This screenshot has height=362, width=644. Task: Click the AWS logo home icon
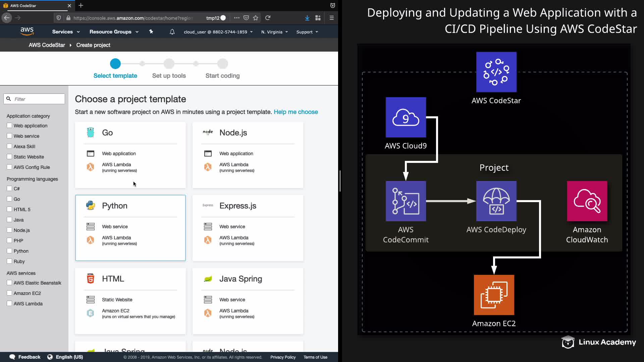[x=27, y=32]
